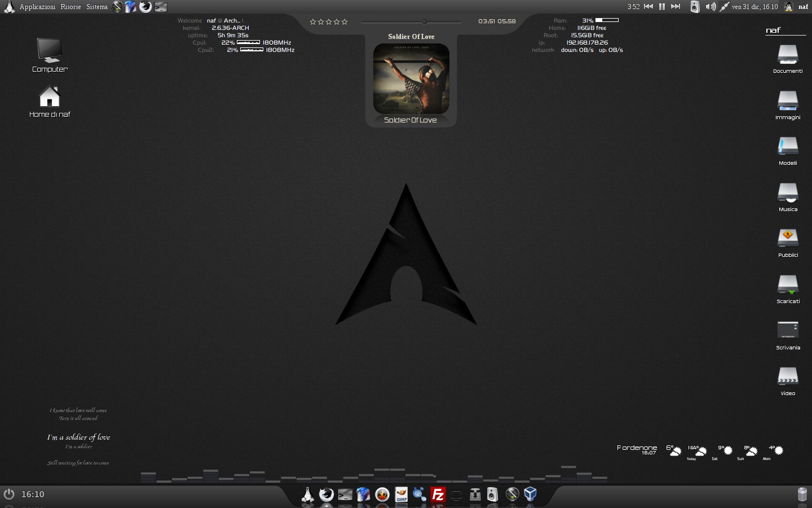Skip to next track in top panel
812x508 pixels.
[x=676, y=7]
